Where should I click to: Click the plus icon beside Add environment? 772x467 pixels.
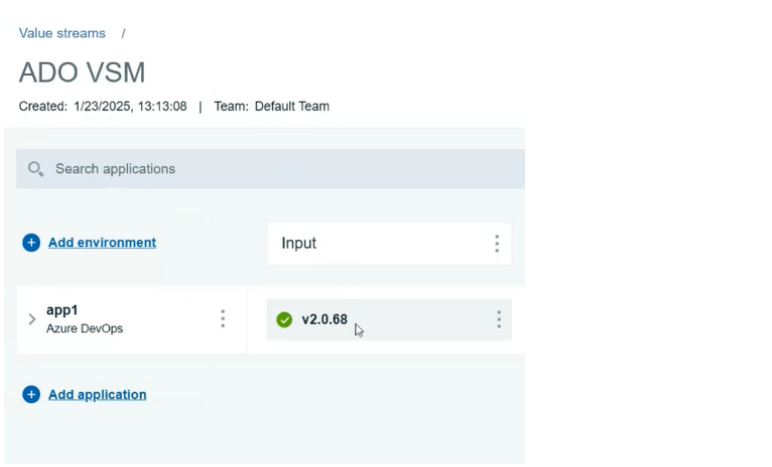[x=31, y=242]
